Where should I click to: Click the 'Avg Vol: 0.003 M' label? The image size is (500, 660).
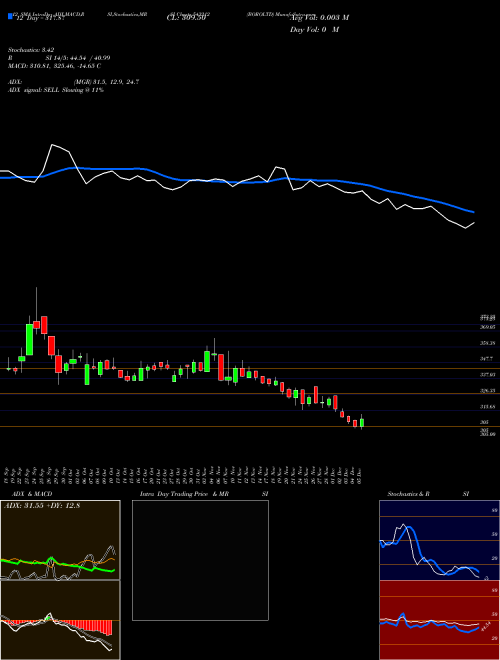(x=319, y=17)
